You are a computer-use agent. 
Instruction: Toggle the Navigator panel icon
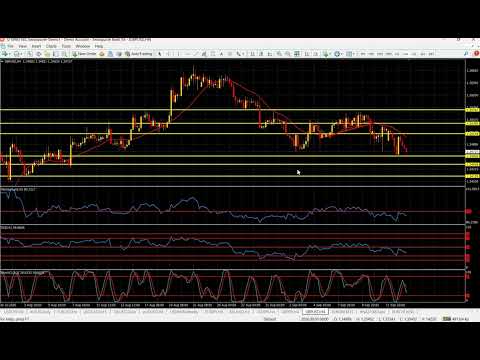click(x=47, y=54)
